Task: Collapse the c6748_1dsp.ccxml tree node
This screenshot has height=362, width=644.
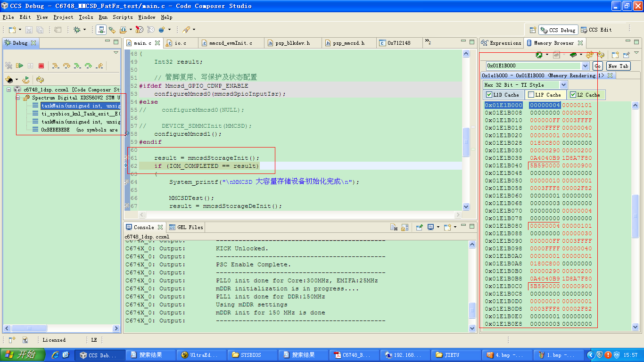Action: (x=9, y=90)
